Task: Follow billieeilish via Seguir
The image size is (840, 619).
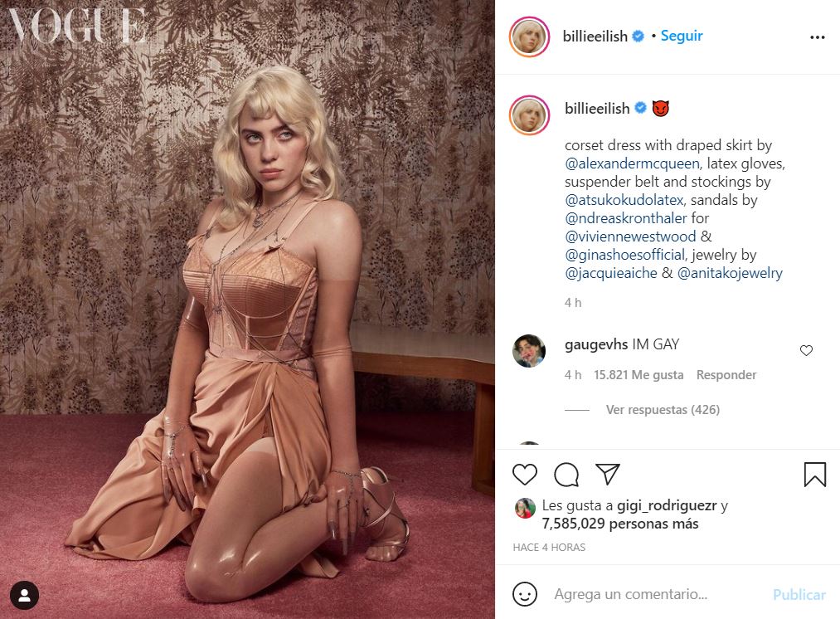Action: pyautogui.click(x=682, y=36)
